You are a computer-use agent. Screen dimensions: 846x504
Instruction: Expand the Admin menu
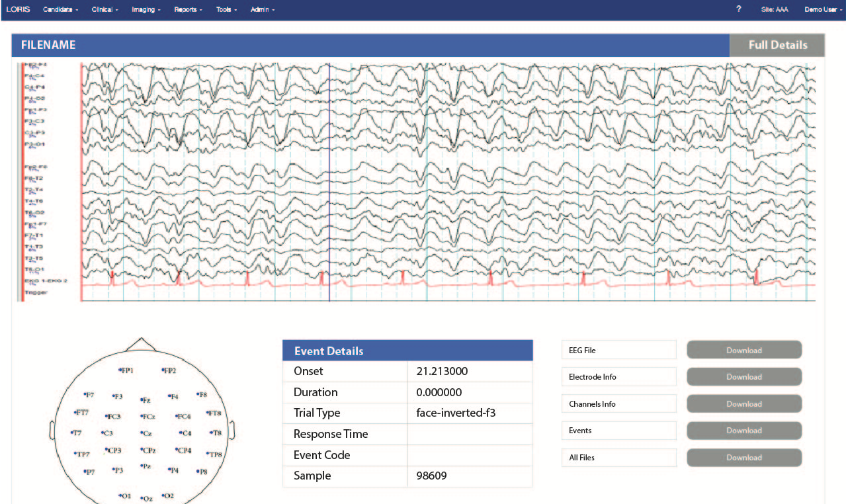(x=262, y=10)
